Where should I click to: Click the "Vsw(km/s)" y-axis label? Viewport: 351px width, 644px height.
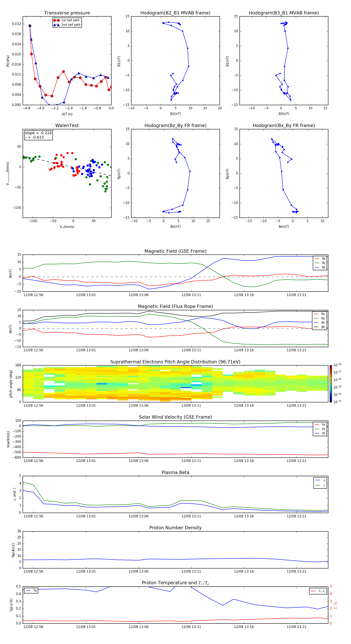[8, 439]
